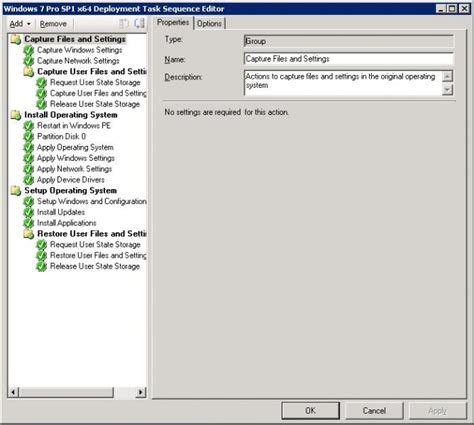474x425 pixels.
Task: Select the Apply Device Drivers step
Action: tap(71, 180)
